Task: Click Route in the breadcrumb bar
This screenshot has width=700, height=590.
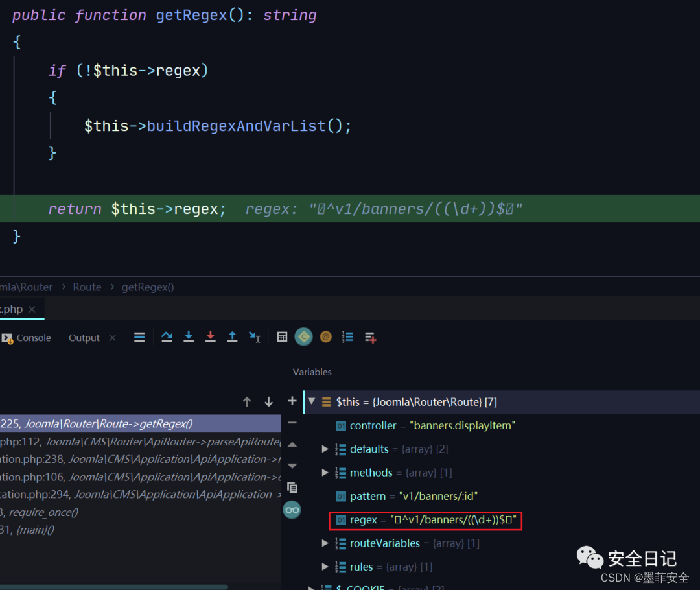Action: [87, 287]
